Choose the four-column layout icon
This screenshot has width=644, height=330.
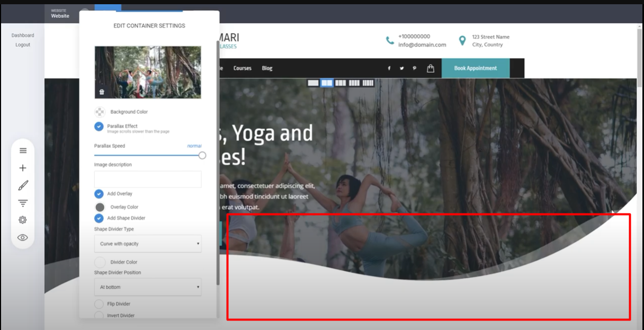pos(354,83)
